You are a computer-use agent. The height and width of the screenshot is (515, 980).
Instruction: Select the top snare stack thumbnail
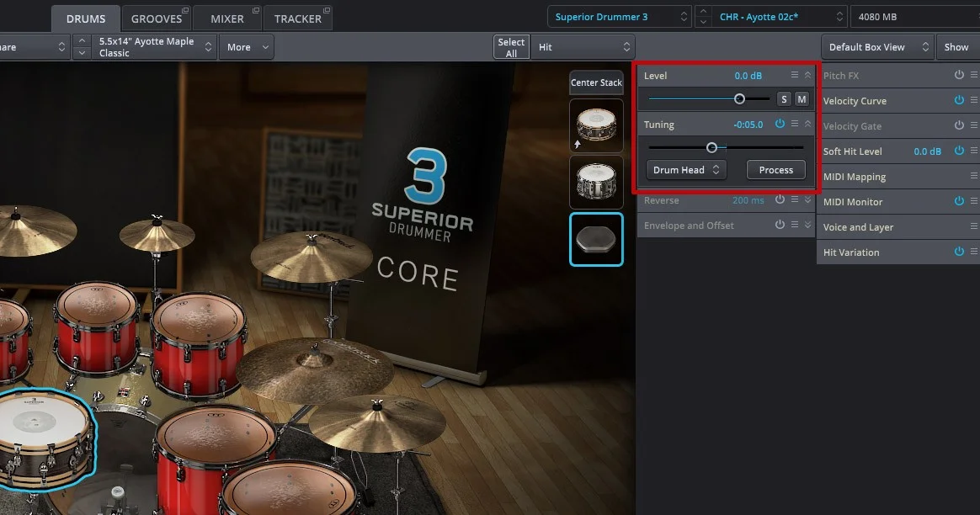click(x=596, y=125)
